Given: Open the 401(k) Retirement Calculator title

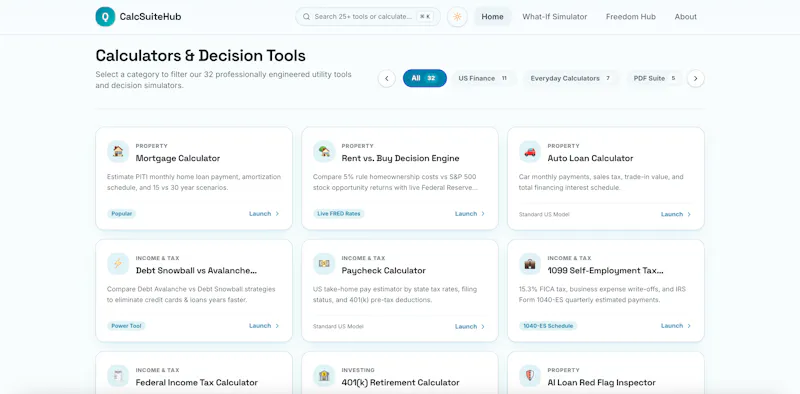Looking at the screenshot, I should (x=401, y=382).
